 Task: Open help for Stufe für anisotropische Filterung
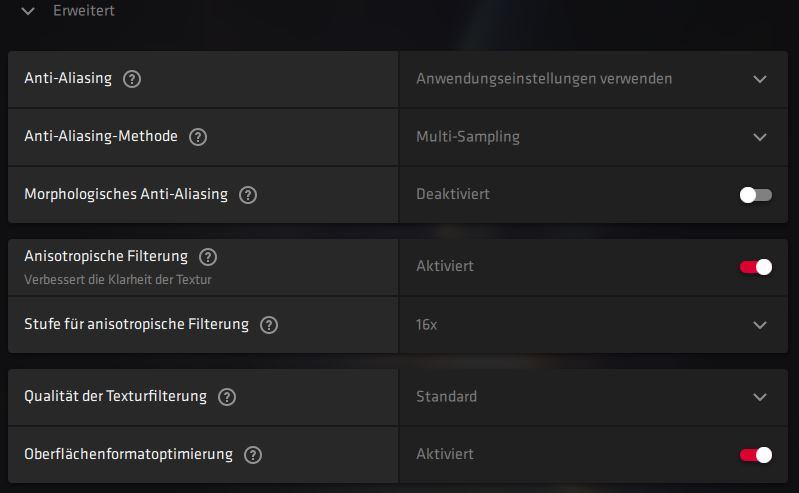pyautogui.click(x=269, y=325)
